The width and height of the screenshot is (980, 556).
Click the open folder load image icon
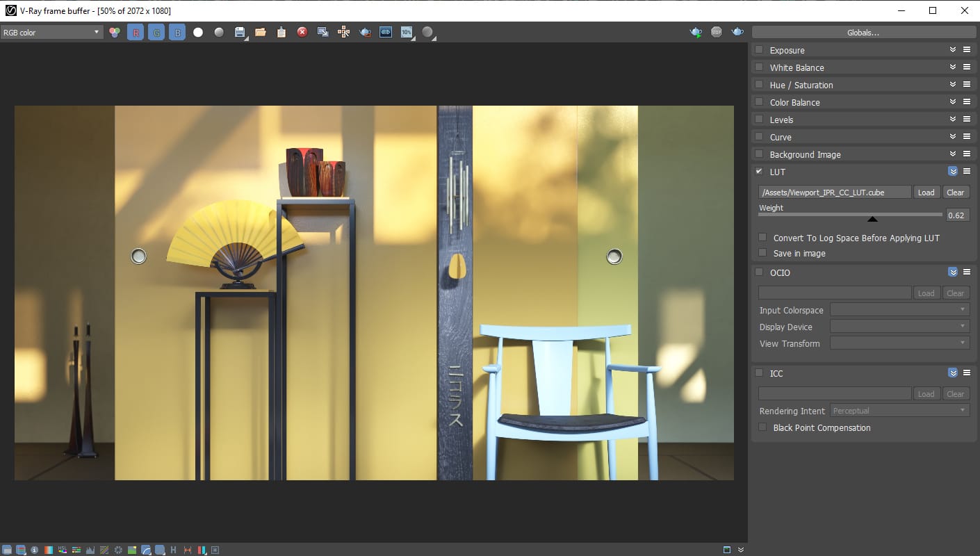[261, 32]
